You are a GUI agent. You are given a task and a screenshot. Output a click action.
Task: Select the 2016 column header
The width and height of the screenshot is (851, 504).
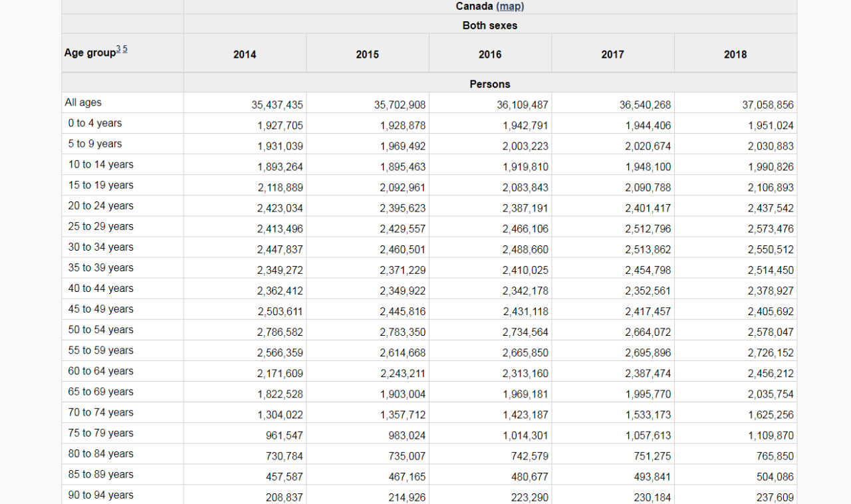coord(490,55)
